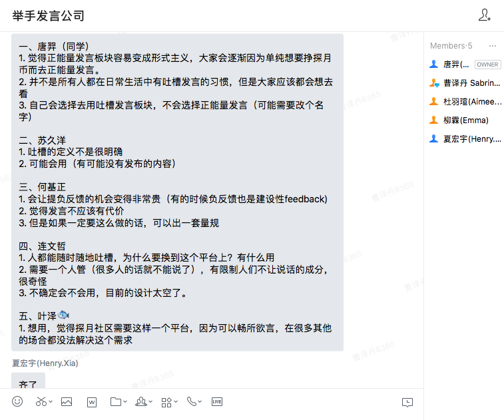The width and height of the screenshot is (504, 420).
Task: Start a call with phone icon
Action: pos(191,401)
